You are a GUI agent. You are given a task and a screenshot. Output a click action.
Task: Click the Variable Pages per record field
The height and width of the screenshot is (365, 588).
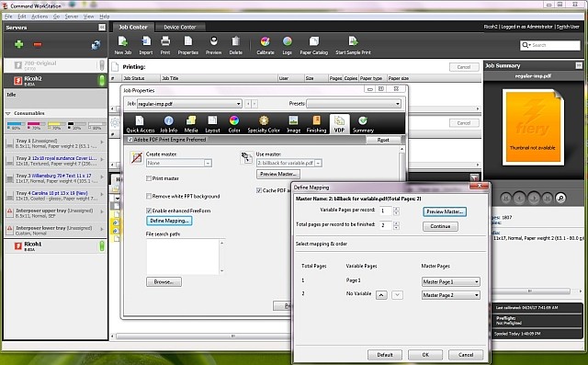coord(386,211)
